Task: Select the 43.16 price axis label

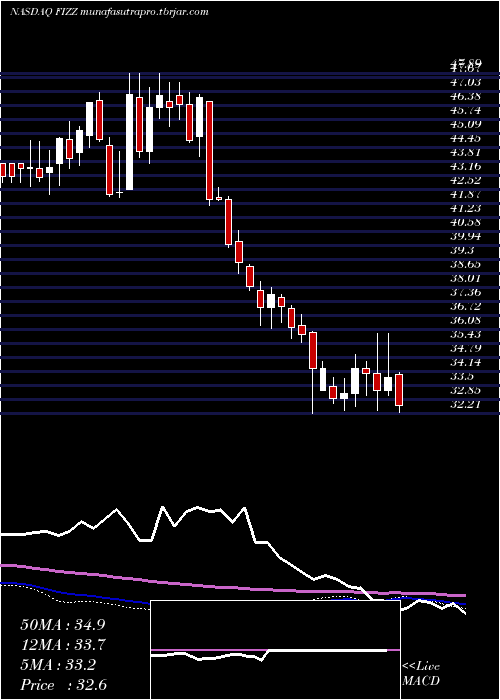Action: pyautogui.click(x=465, y=167)
